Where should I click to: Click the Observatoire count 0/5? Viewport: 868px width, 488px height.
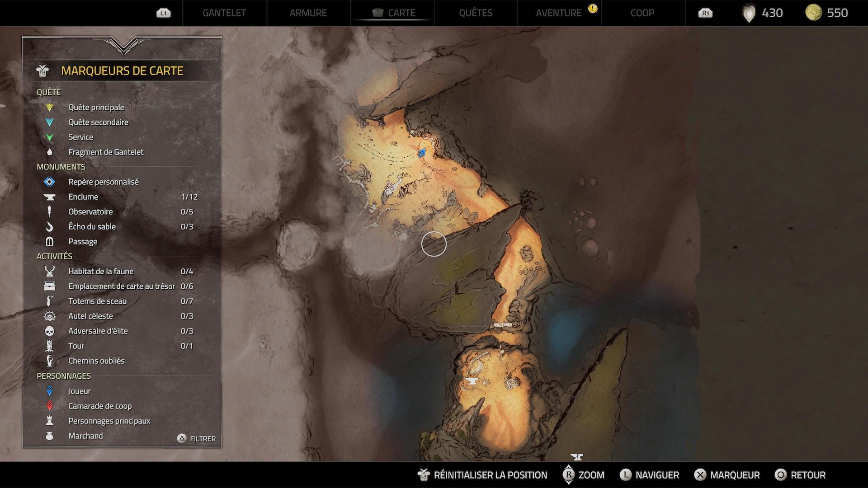point(187,212)
